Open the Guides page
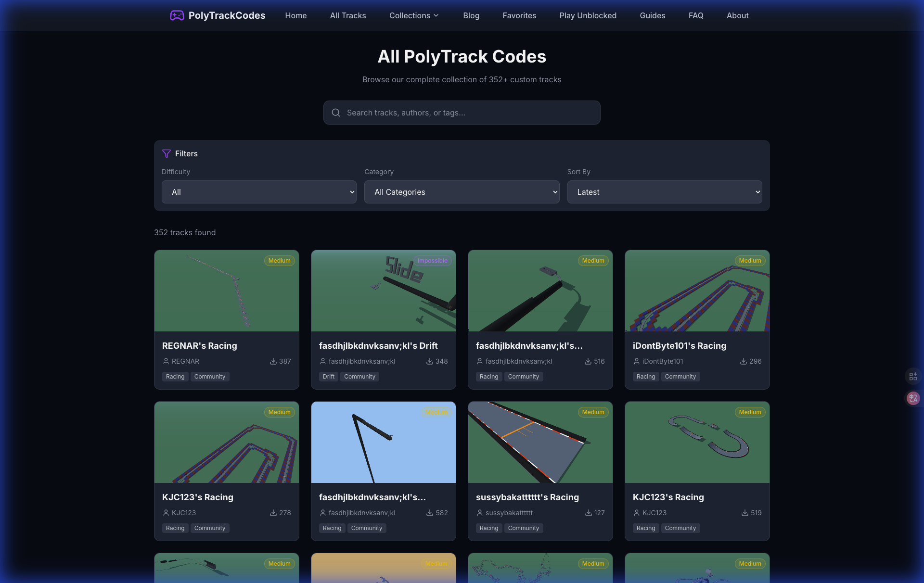The image size is (924, 583). (x=652, y=15)
